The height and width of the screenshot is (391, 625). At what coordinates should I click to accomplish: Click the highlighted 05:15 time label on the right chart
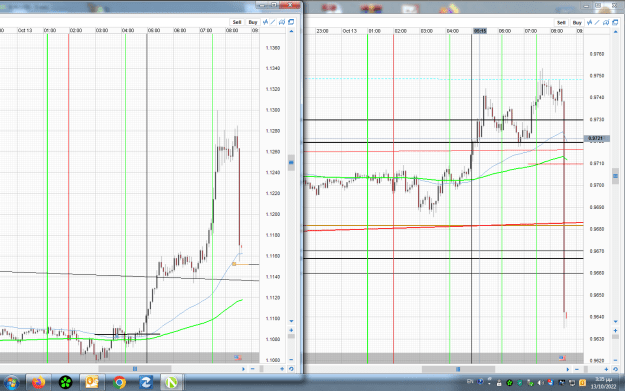point(480,31)
